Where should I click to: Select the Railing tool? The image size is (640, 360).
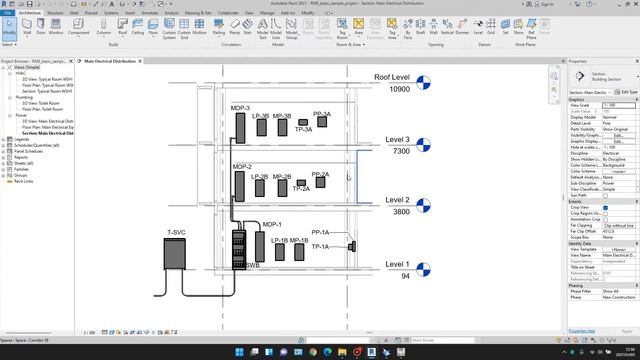(219, 27)
